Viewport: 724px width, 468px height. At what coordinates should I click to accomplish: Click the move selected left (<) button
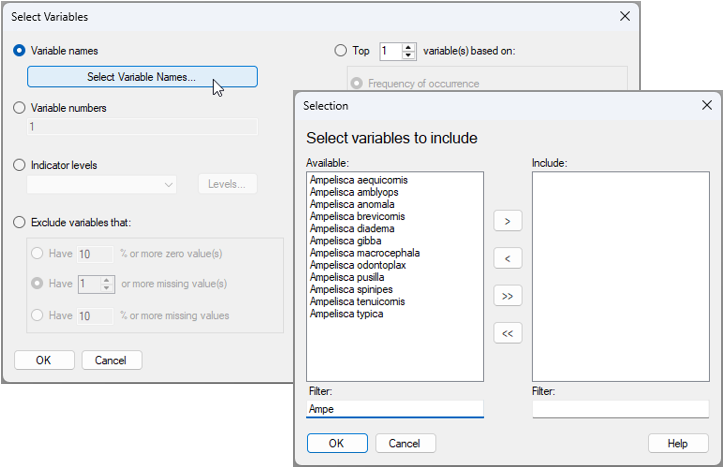508,259
